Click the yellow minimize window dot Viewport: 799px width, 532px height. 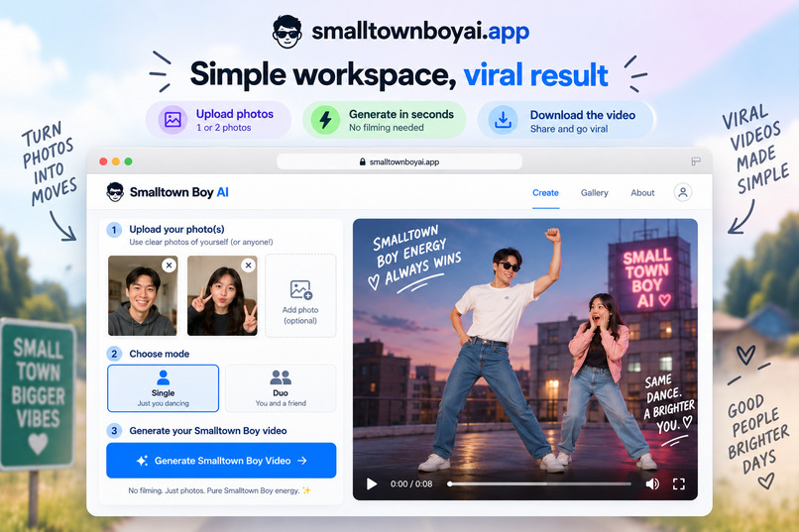(116, 161)
